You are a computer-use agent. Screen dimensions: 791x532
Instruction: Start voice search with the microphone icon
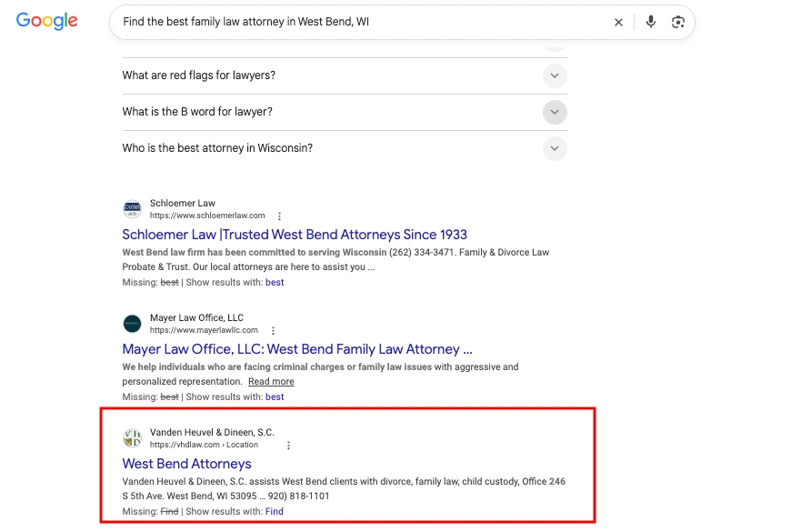point(651,22)
